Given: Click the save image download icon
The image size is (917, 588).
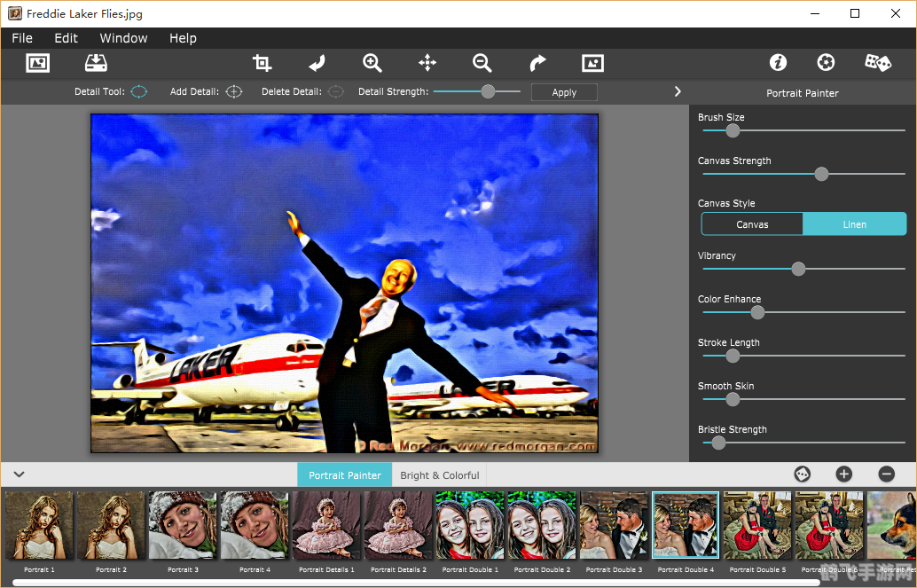Looking at the screenshot, I should click(96, 63).
